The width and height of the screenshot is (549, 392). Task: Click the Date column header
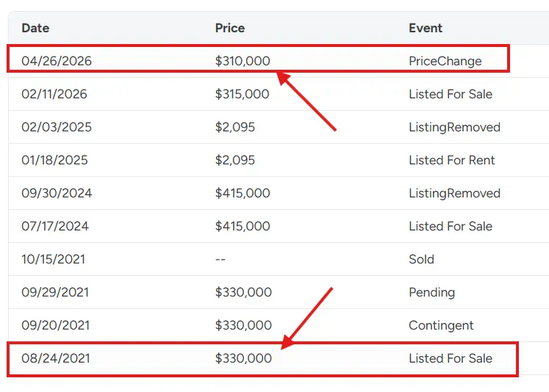35,28
